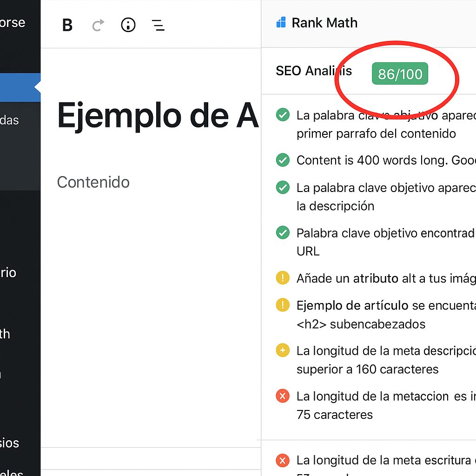Click the red X beside 'meta escritura' warning
The height and width of the screenshot is (476, 476).
pos(283,461)
